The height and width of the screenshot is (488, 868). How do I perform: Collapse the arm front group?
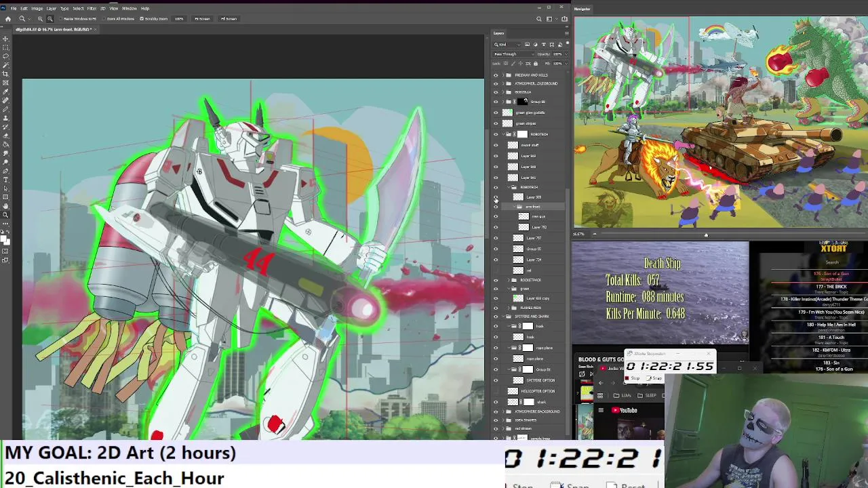[x=513, y=207]
